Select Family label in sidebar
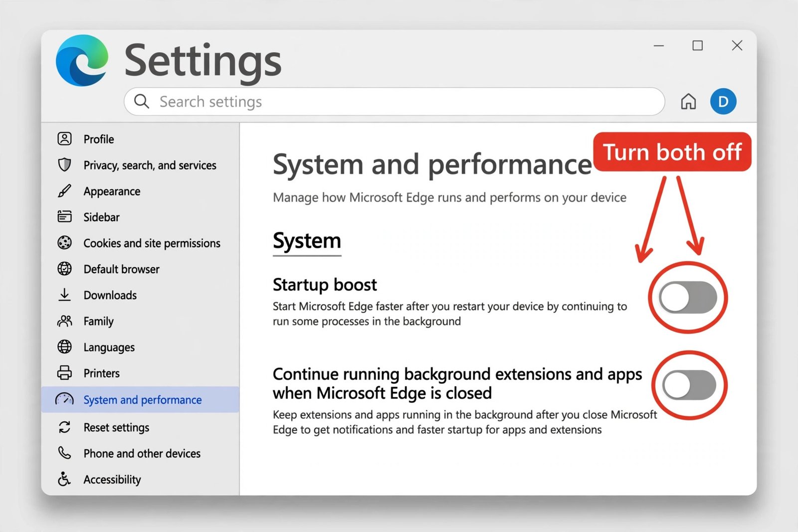The width and height of the screenshot is (798, 532). coord(98,322)
